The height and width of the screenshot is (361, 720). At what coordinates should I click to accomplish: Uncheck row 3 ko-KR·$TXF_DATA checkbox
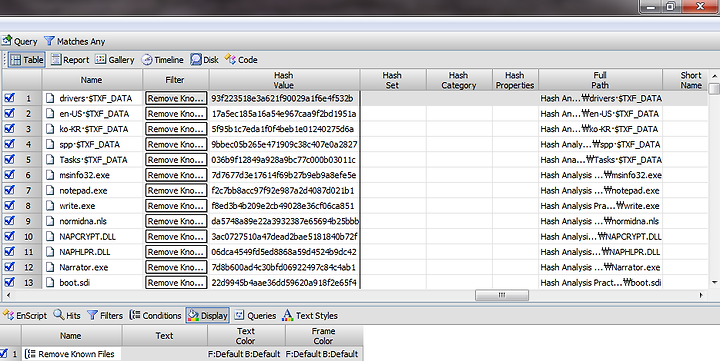pyautogui.click(x=9, y=129)
